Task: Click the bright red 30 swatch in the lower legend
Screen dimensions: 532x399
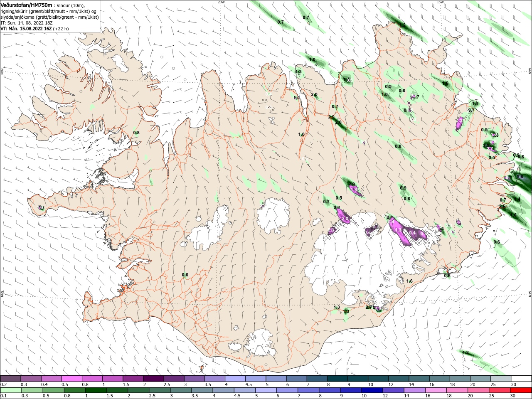Action: pyautogui.click(x=520, y=390)
